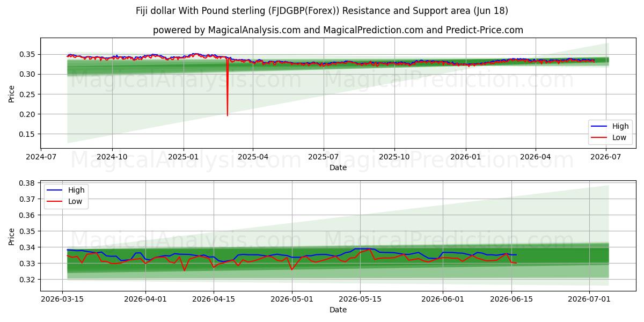Click the '2026-07-01' date label on bottom chart
Screen dimensions: 644x322
(x=589, y=299)
